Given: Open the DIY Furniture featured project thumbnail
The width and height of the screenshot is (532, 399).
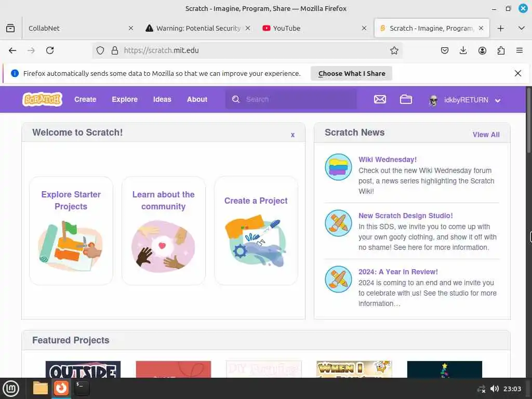Looking at the screenshot, I should coord(263,369).
